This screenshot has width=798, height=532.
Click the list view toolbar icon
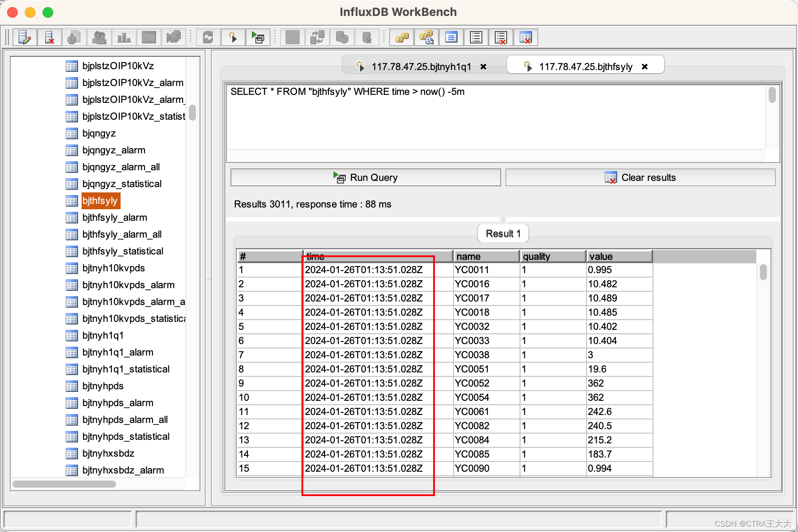(x=476, y=37)
